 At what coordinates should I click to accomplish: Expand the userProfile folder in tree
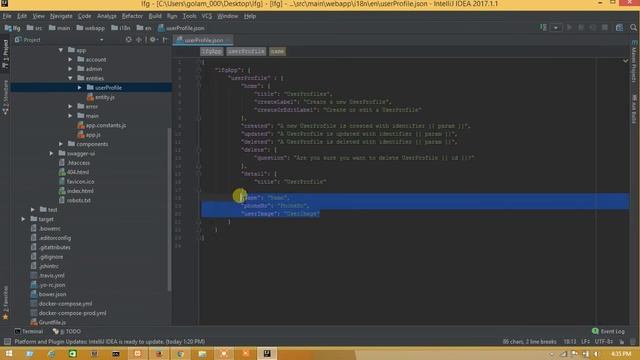click(80, 87)
